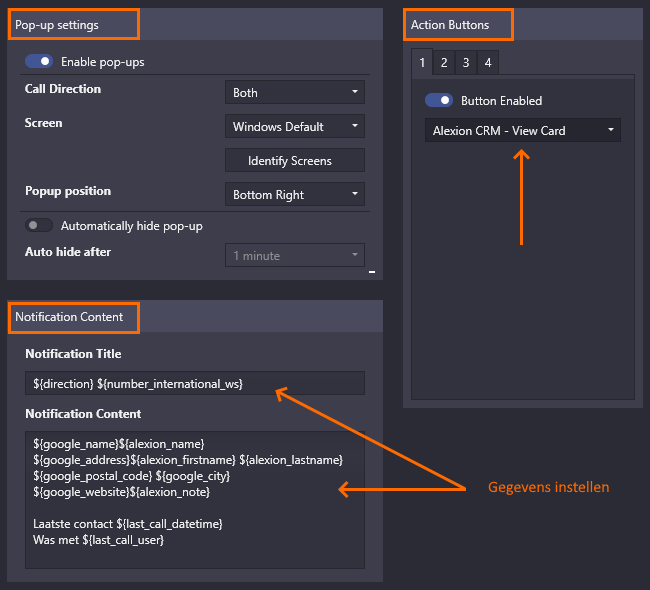This screenshot has width=650, height=590.
Task: Open the Call Direction dropdown
Action: pyautogui.click(x=295, y=92)
